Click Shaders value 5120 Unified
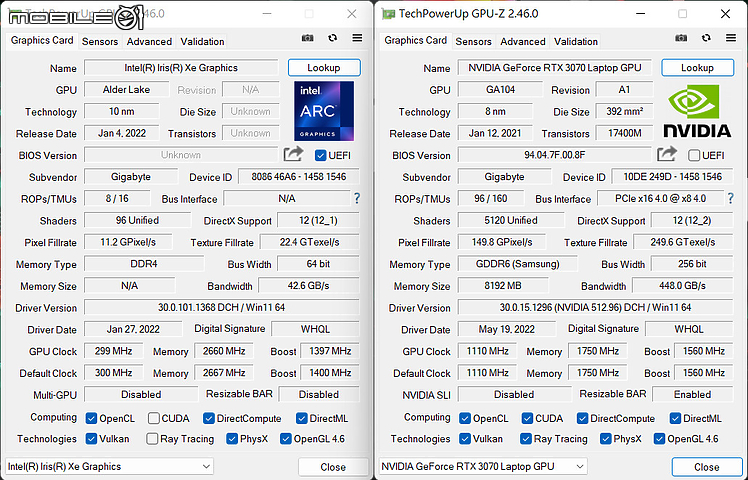Viewport: 748px width, 480px height. click(x=511, y=220)
